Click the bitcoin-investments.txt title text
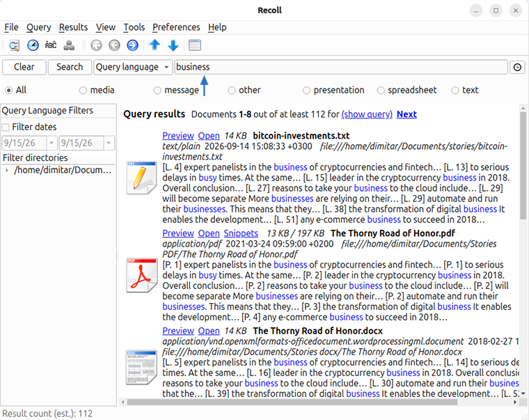Viewport: 529px width, 420px height. click(x=301, y=136)
